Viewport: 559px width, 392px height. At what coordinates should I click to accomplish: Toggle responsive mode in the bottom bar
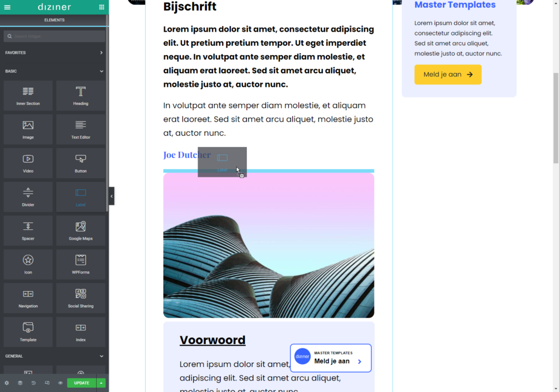pyautogui.click(x=47, y=383)
